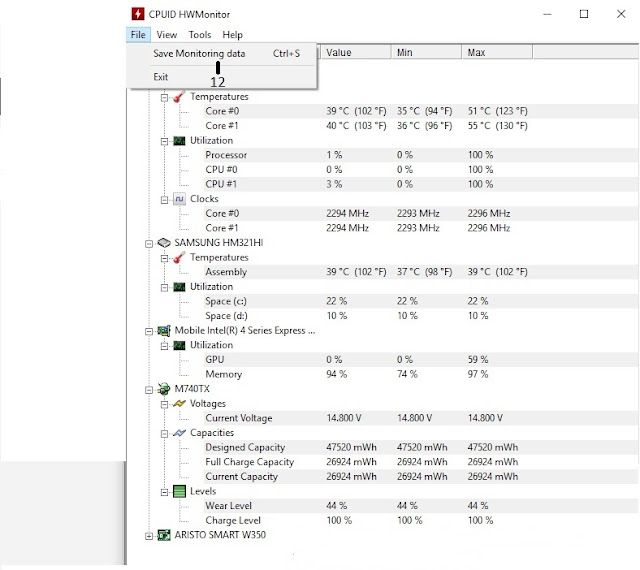Click the ARISTO SMART W350 motherboard icon

164,535
